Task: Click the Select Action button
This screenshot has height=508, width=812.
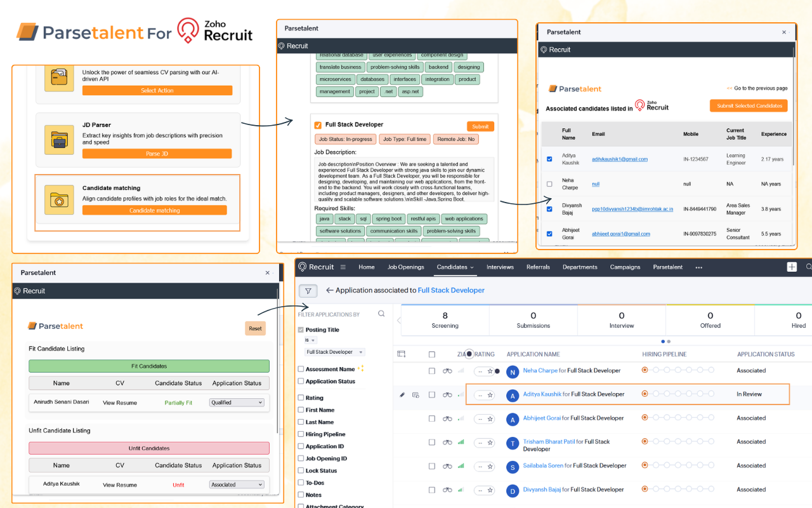Action: [x=157, y=91]
